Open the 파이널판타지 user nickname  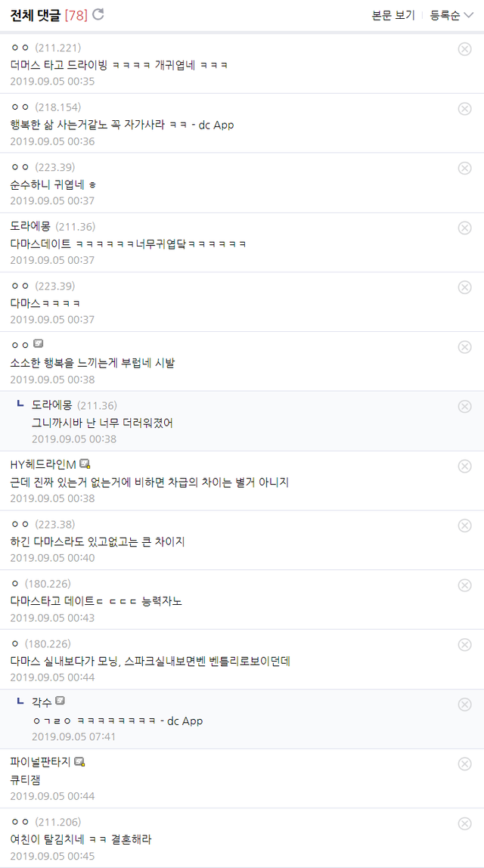[x=40, y=761]
